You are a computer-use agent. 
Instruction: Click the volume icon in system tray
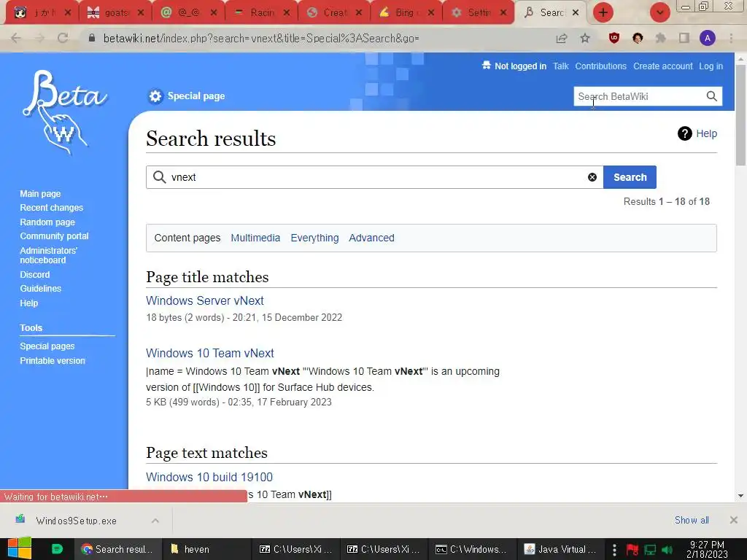pyautogui.click(x=667, y=550)
